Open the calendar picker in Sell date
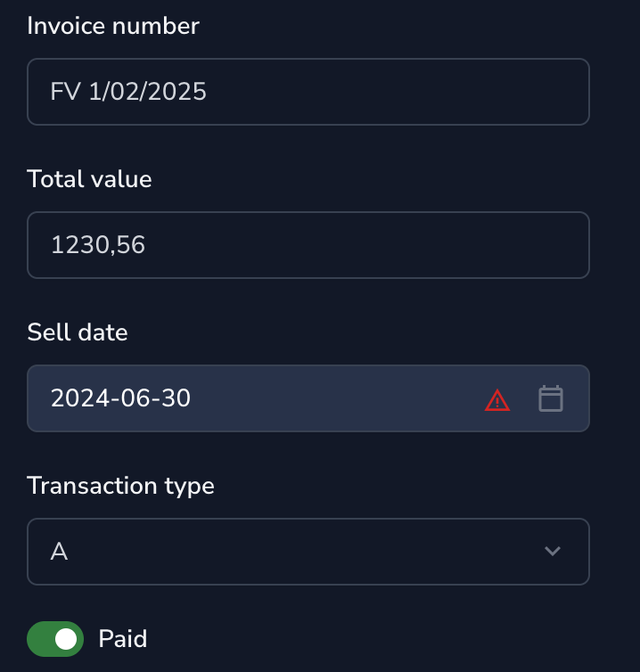Image resolution: width=640 pixels, height=672 pixels. coord(550,398)
